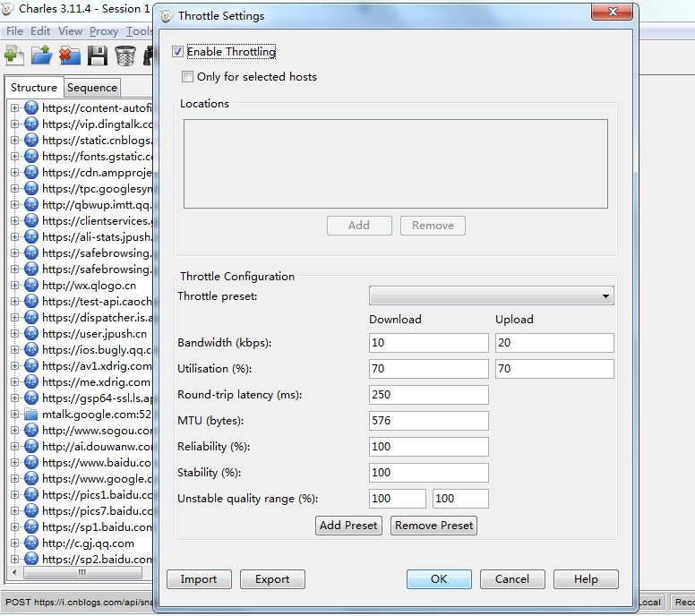
Task: Select the https://dispatcher.is tree row
Action: click(97, 317)
